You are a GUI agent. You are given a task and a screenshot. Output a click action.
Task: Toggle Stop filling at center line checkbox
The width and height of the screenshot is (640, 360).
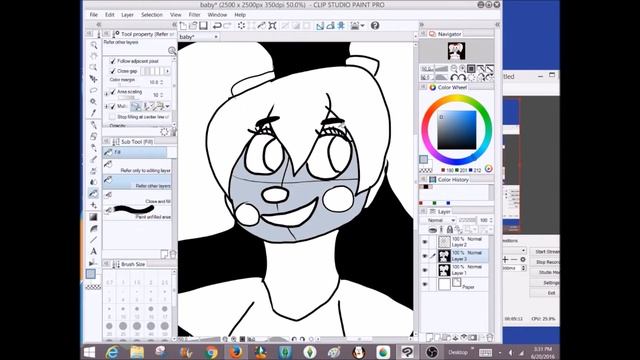(112, 117)
